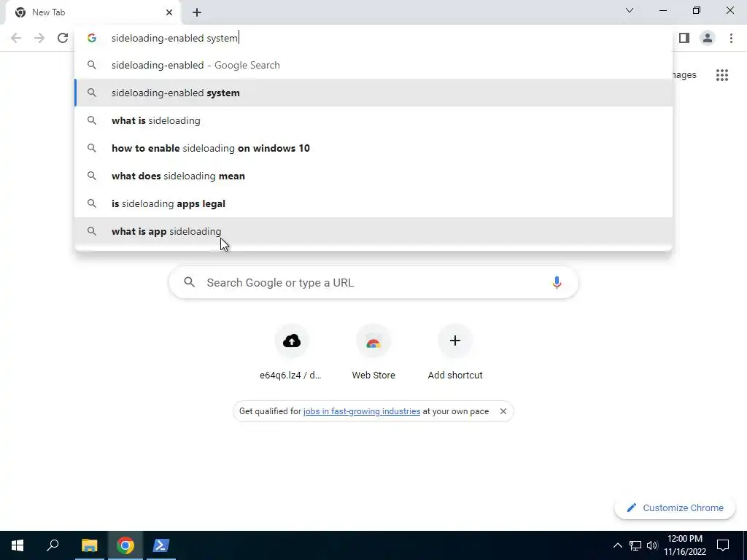Open the Chrome three-dot menu

(731, 38)
